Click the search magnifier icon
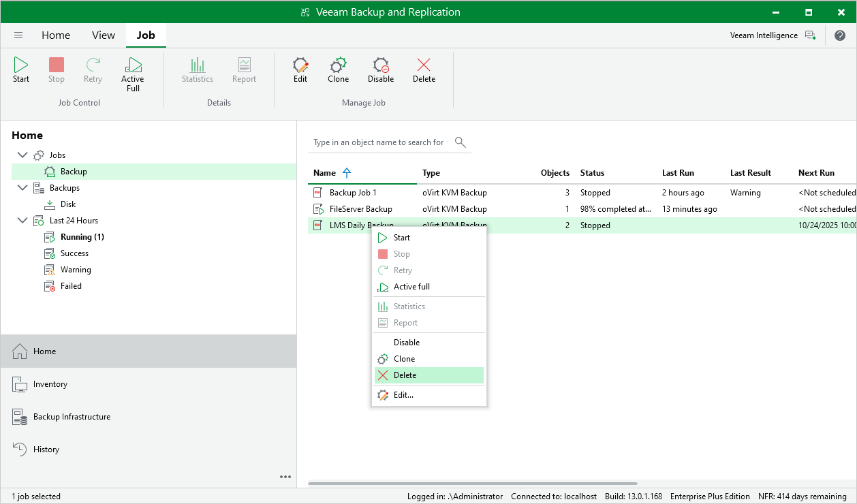857x504 pixels. pyautogui.click(x=461, y=142)
